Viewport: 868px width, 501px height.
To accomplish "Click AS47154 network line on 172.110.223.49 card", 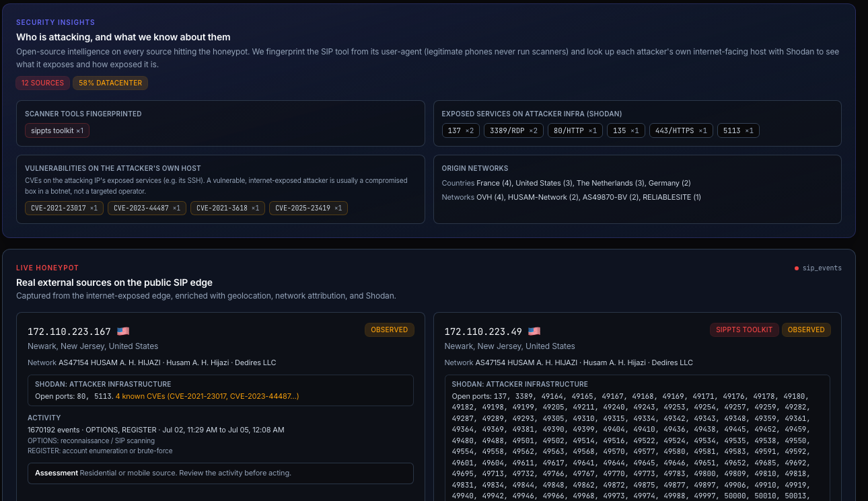I will click(569, 362).
